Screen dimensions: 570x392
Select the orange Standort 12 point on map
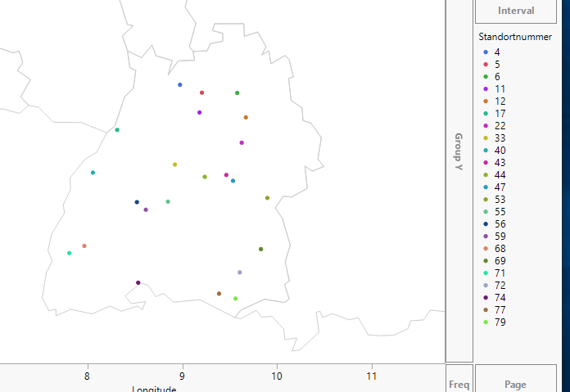coord(247,117)
